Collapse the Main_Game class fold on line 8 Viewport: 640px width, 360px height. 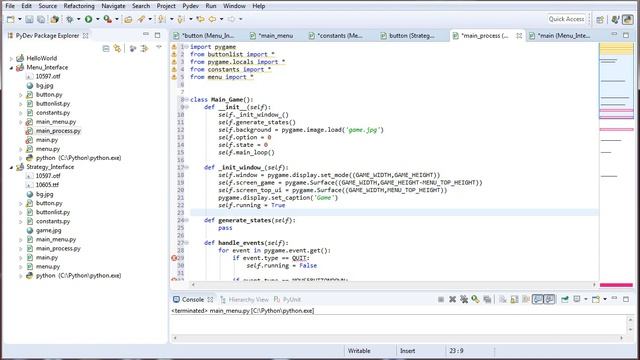pos(187,100)
